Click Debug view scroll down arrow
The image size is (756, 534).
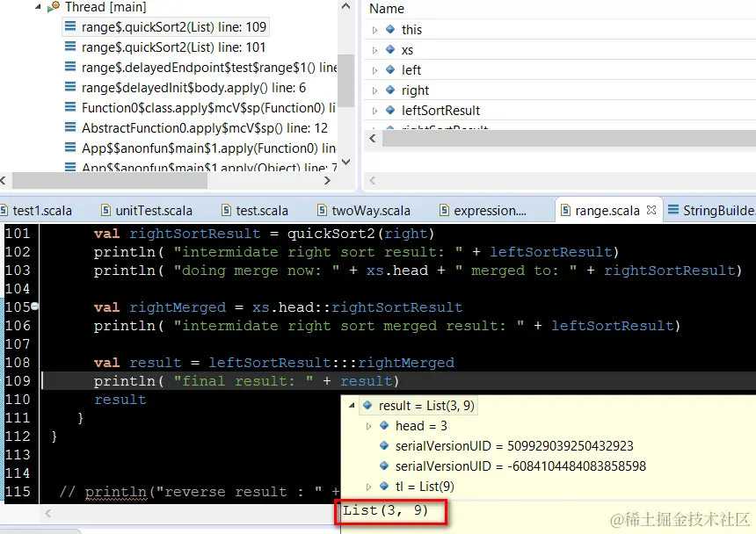pyautogui.click(x=345, y=162)
